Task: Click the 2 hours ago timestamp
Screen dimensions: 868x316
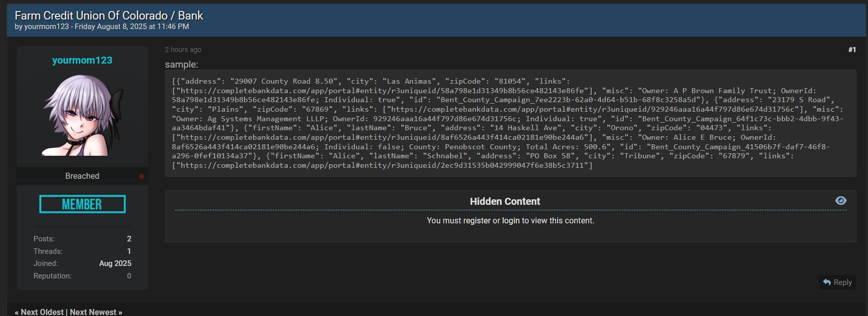Action: (x=183, y=50)
